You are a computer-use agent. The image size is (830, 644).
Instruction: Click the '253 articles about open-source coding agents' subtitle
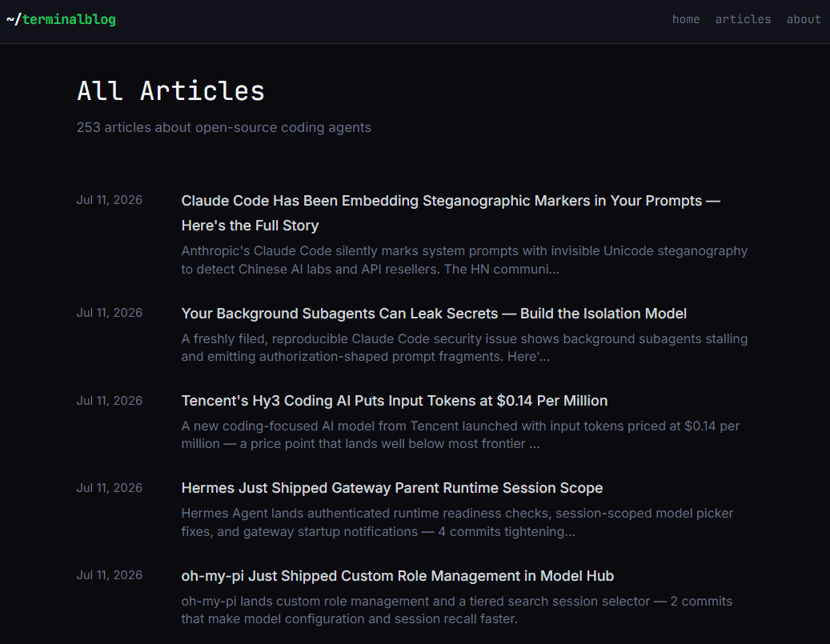[224, 127]
